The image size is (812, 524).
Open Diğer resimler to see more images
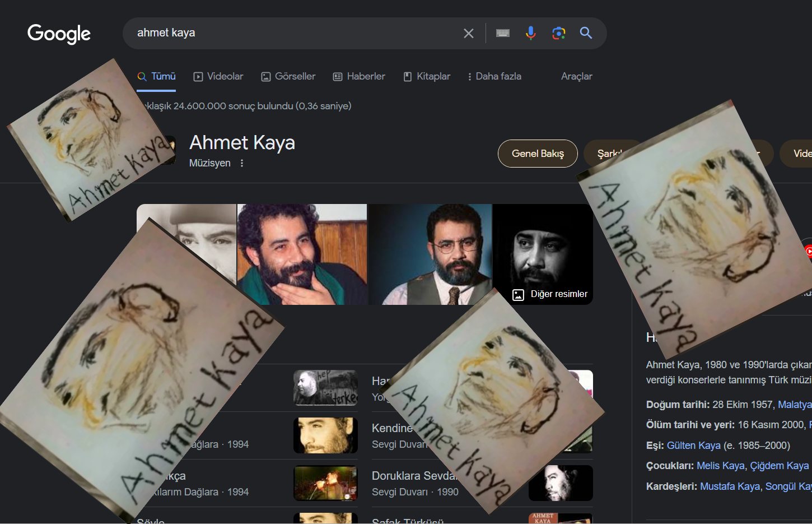(x=559, y=294)
